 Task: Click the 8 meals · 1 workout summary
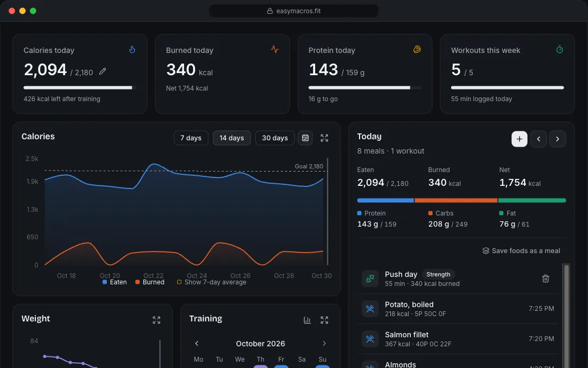[390, 151]
